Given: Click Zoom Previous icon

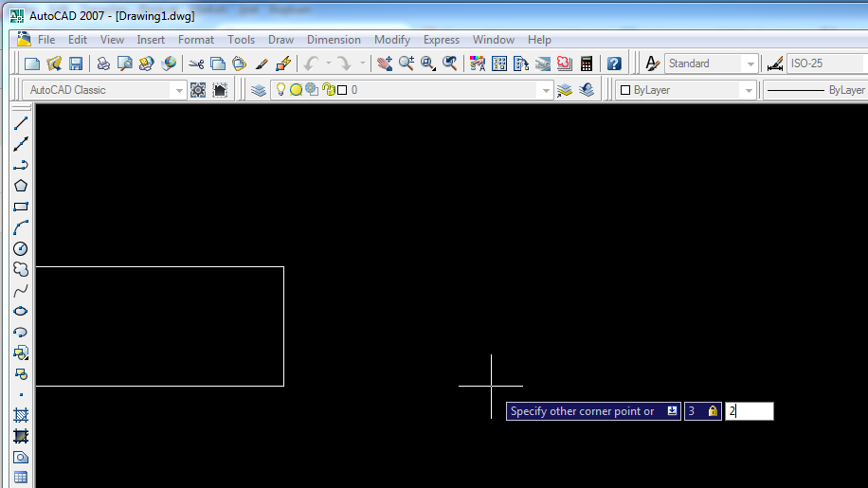Looking at the screenshot, I should (x=450, y=63).
